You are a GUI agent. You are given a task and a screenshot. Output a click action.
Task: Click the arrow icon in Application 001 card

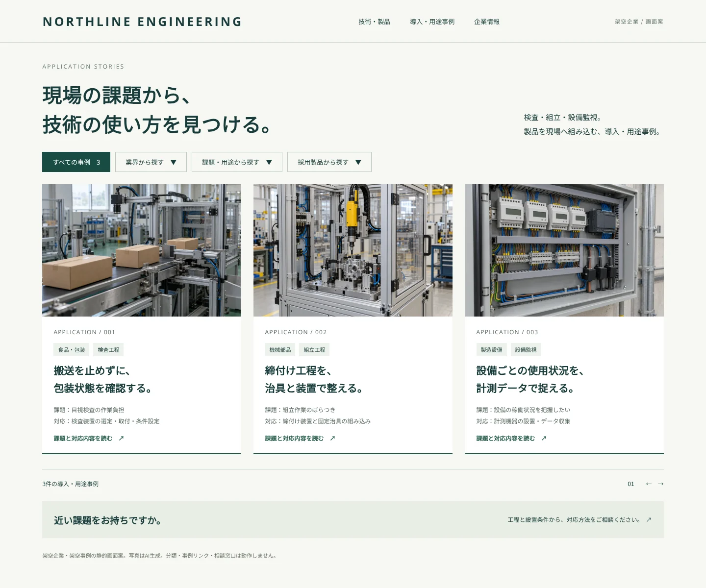coord(121,439)
